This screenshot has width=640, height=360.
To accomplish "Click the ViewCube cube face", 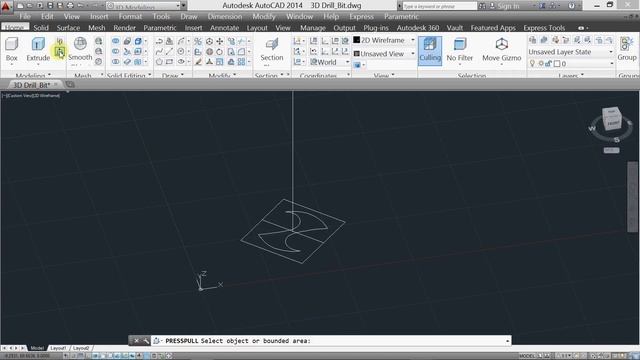I will click(x=612, y=118).
